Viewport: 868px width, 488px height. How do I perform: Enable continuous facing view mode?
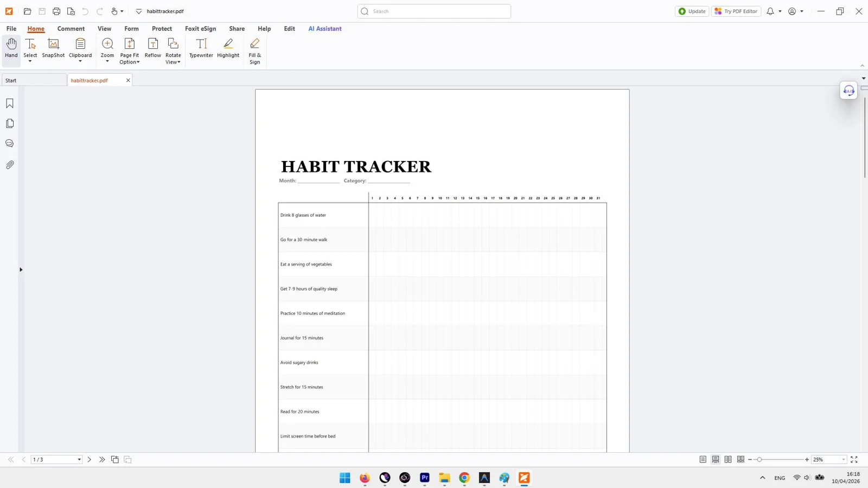coord(741,460)
